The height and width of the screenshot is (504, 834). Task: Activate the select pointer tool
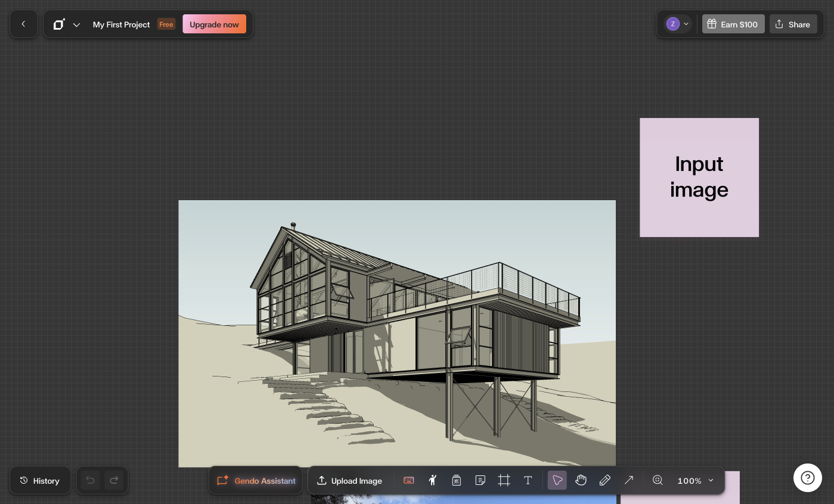557,480
